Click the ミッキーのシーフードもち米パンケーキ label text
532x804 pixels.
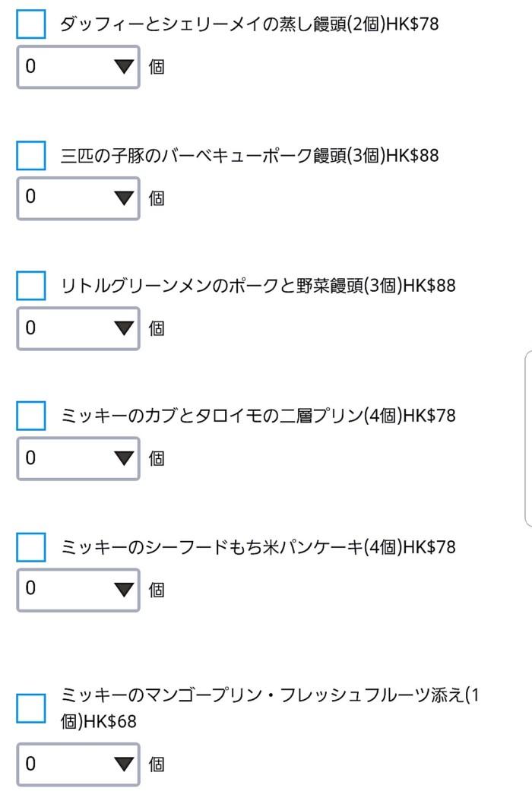pos(258,547)
